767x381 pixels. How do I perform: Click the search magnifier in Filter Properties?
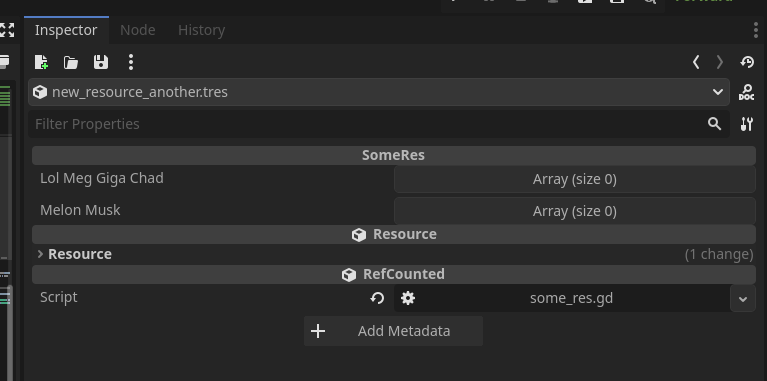(714, 124)
